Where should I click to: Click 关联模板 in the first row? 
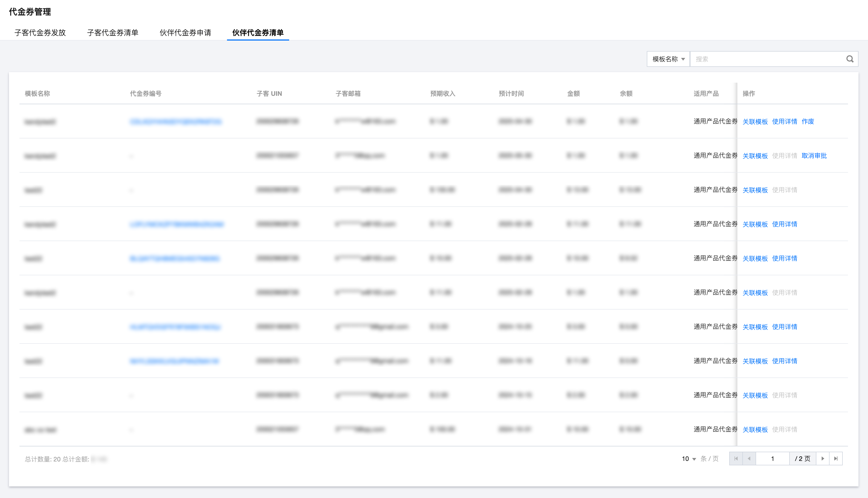tap(755, 121)
